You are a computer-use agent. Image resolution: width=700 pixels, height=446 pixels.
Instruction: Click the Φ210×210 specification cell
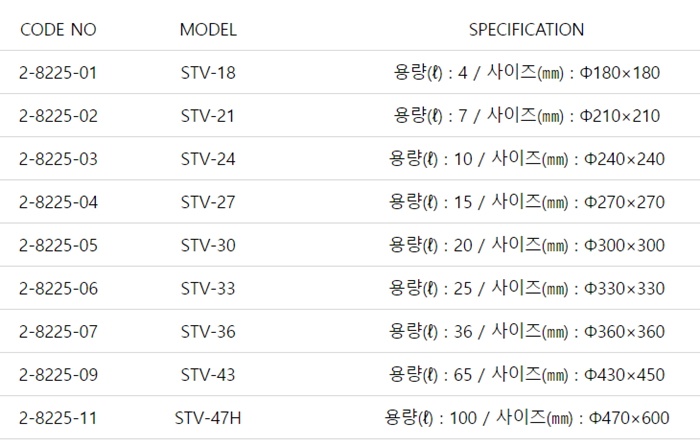click(x=527, y=116)
